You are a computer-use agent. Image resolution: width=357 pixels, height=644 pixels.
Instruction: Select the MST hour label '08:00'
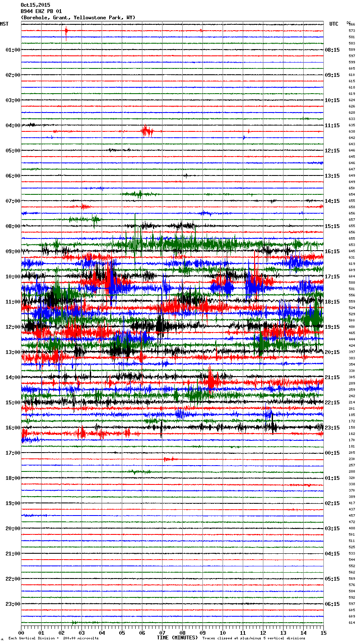tap(13, 226)
